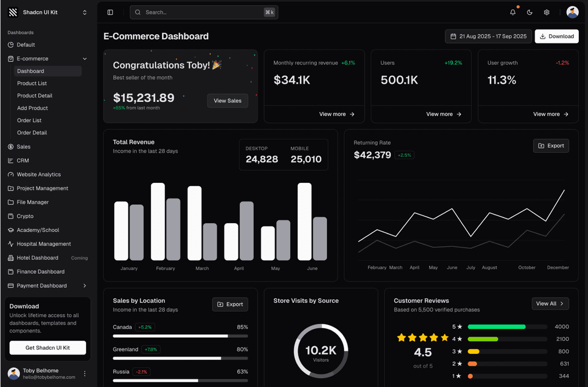The width and height of the screenshot is (588, 387).
Task: Click the CRM icon in the sidebar
Action: click(x=10, y=160)
